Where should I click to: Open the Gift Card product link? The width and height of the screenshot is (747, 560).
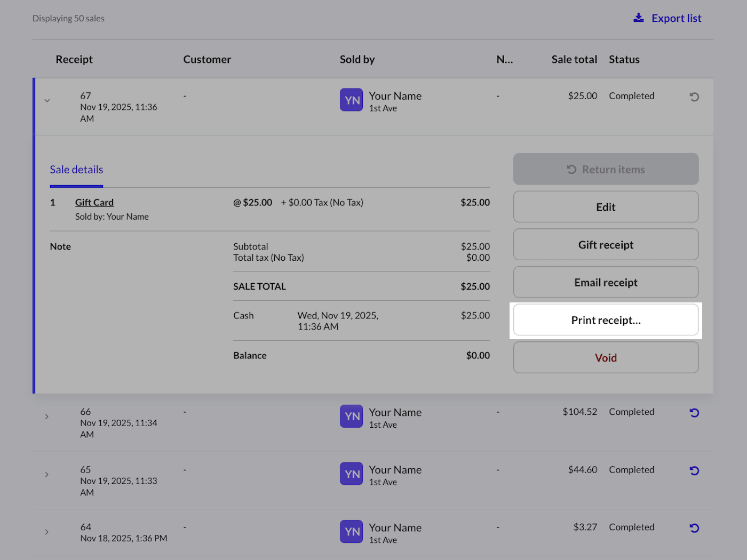pos(94,203)
